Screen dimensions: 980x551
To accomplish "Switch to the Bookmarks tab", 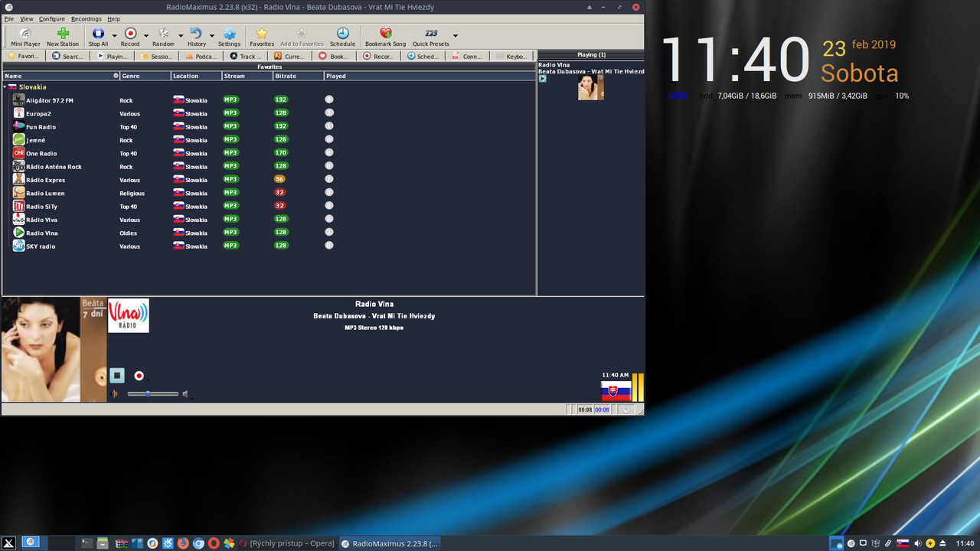I will coord(335,56).
